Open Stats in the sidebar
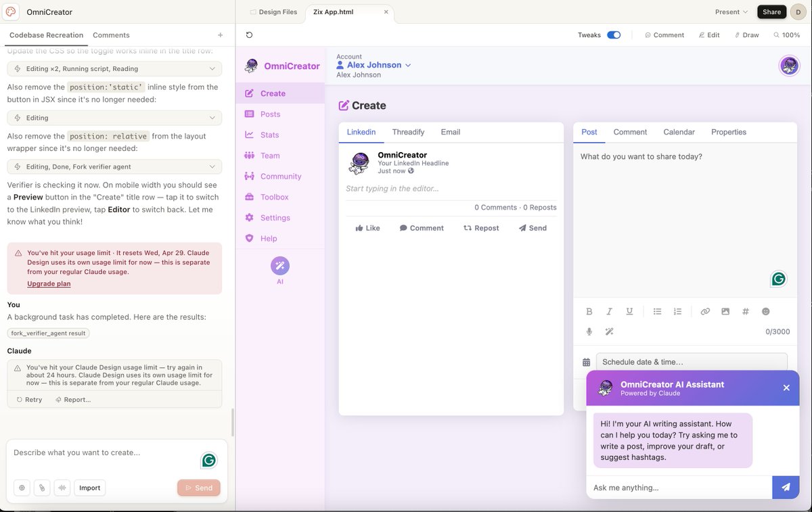 pyautogui.click(x=280, y=135)
